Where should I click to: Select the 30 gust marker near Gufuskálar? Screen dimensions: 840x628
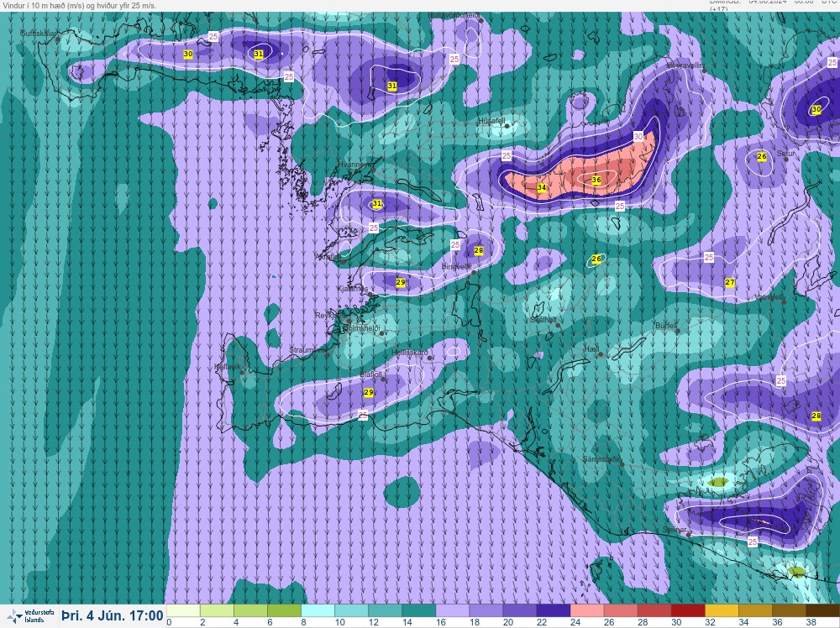click(x=188, y=54)
